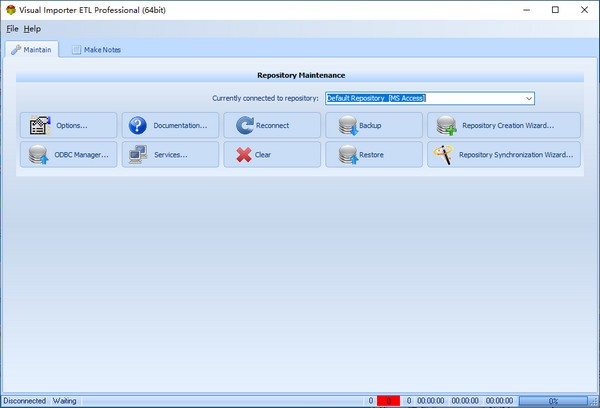
Task: Expand the repository selection dropdown arrow
Action: click(x=528, y=98)
